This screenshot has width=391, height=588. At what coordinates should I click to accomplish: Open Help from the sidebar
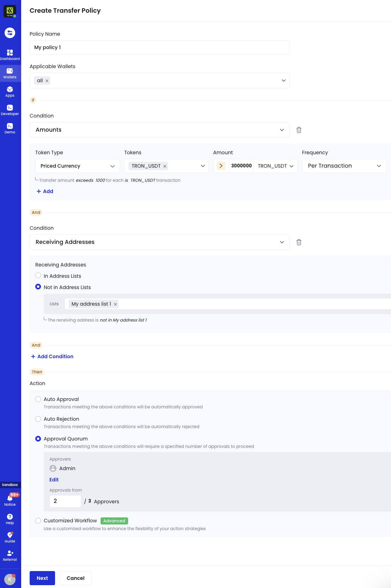tap(10, 519)
